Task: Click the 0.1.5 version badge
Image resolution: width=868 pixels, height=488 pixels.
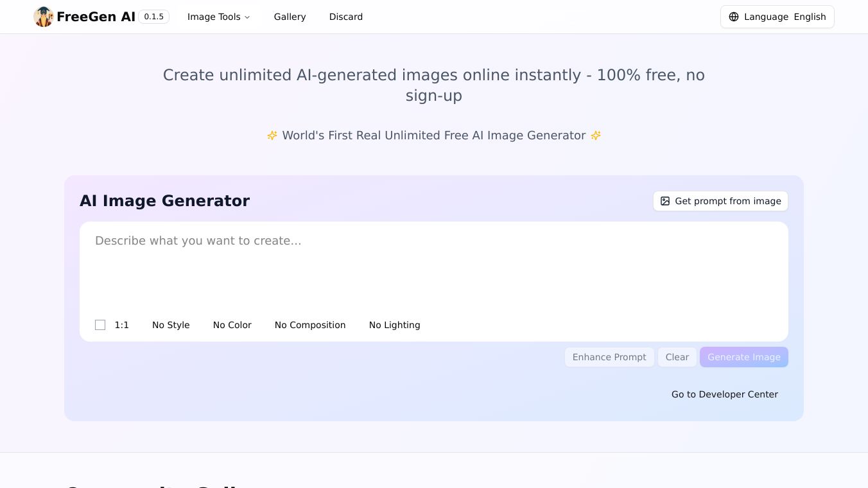Action: (x=153, y=17)
